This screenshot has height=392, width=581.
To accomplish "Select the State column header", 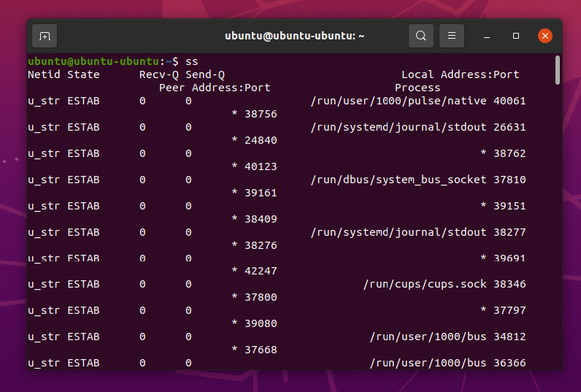I will tap(83, 74).
